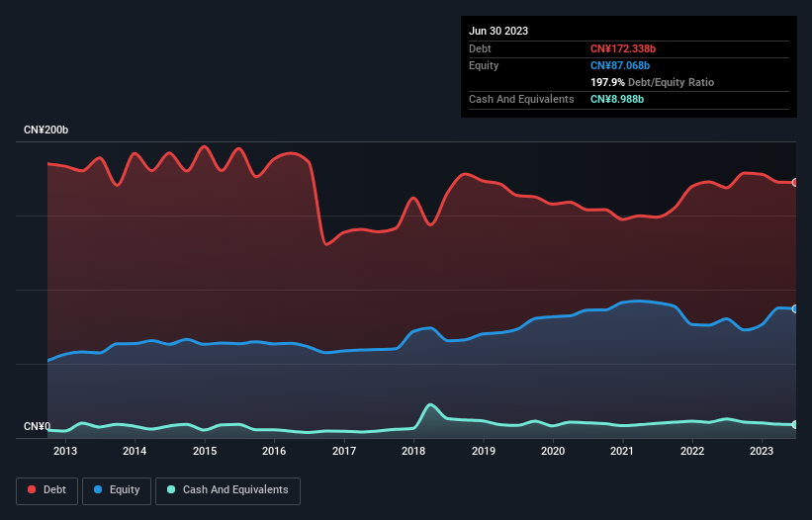This screenshot has height=520, width=812.
Task: Click the CN¥87.068b equity value
Action: pos(620,65)
